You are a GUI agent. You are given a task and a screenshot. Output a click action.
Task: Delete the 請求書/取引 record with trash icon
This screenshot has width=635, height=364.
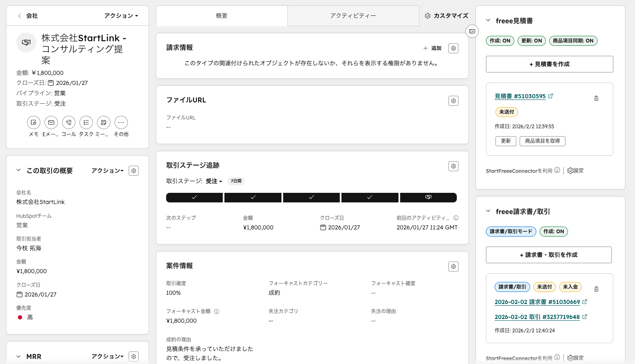pyautogui.click(x=596, y=289)
